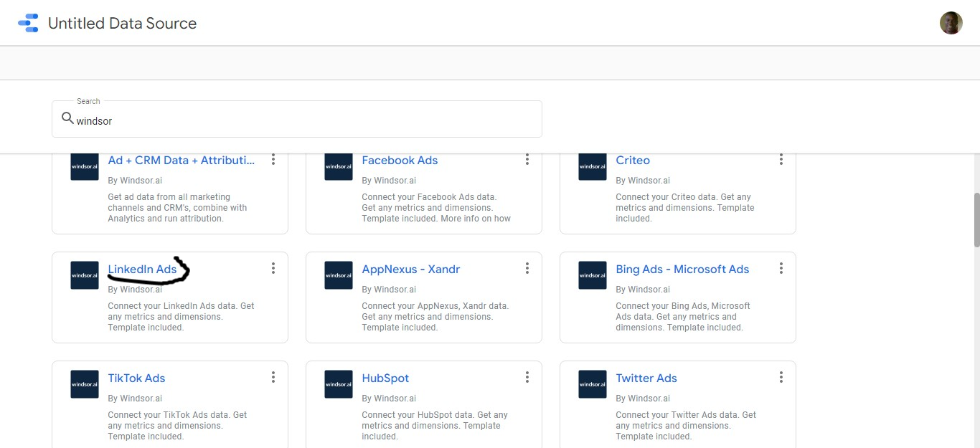Click the vertical scrollbar thumb
Screen dimensions: 980x448
point(976,219)
